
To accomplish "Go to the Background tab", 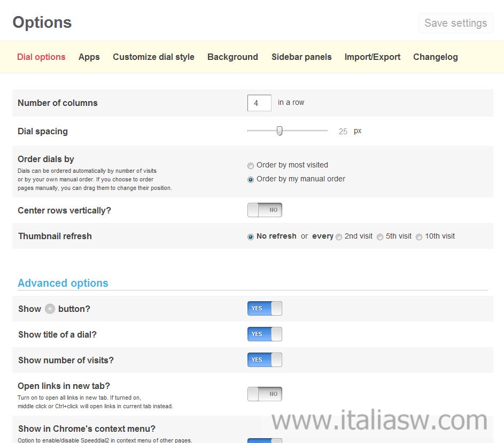I will tap(232, 57).
